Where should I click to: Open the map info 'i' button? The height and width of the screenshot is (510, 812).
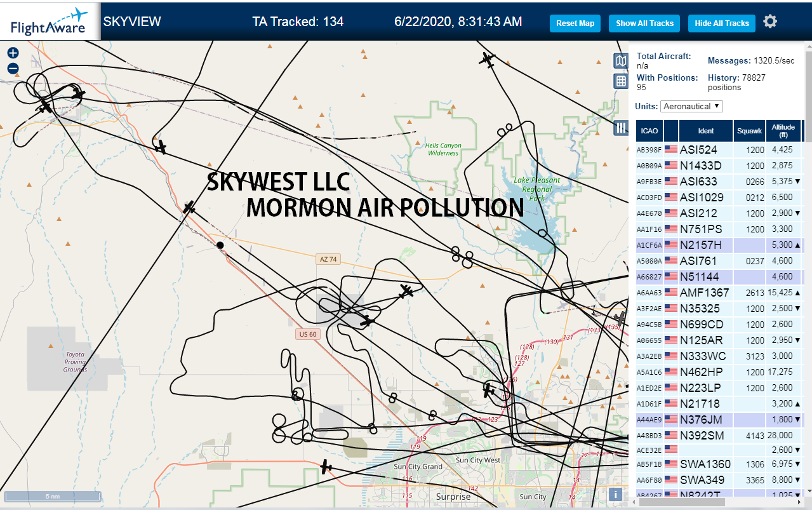click(x=615, y=495)
